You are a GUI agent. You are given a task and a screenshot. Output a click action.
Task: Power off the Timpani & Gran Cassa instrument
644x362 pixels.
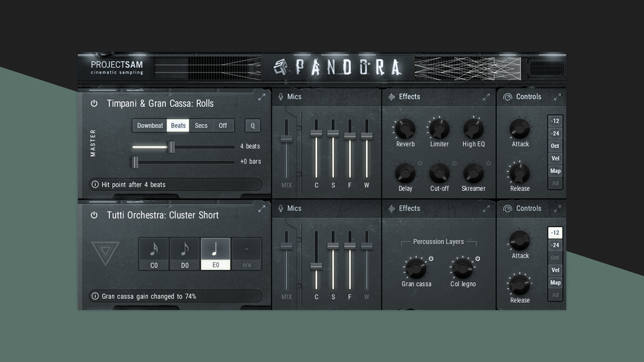pyautogui.click(x=94, y=104)
